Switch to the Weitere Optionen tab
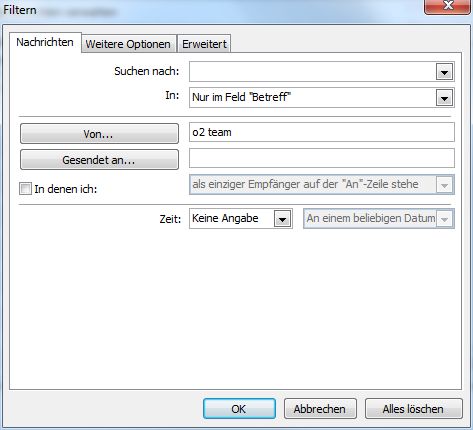 coord(128,44)
